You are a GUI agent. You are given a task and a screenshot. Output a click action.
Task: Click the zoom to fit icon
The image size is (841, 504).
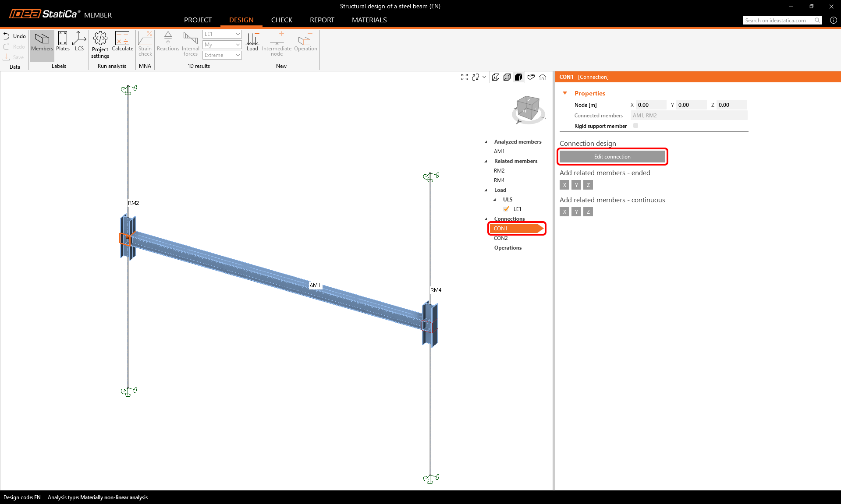[465, 78]
